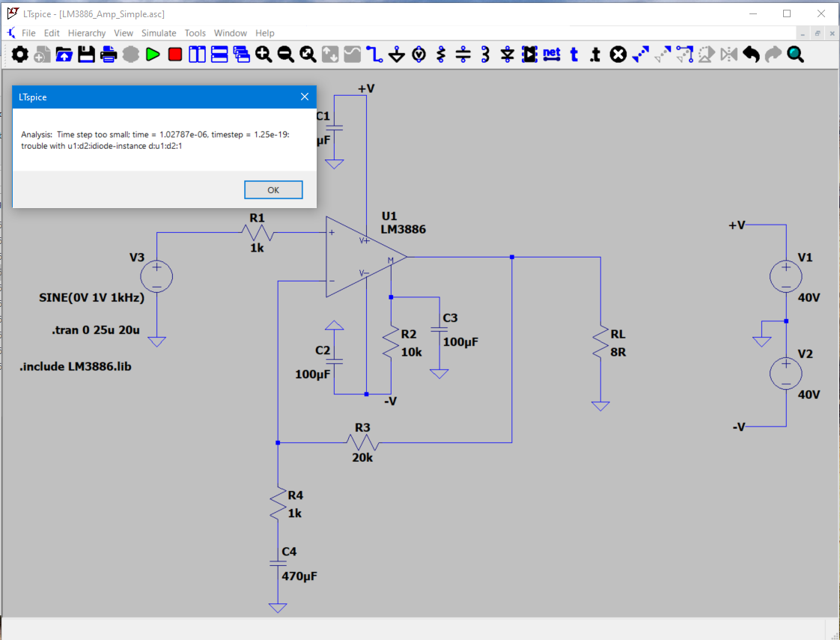Tile windows horizontally icon
The height and width of the screenshot is (640, 840).
coord(219,54)
